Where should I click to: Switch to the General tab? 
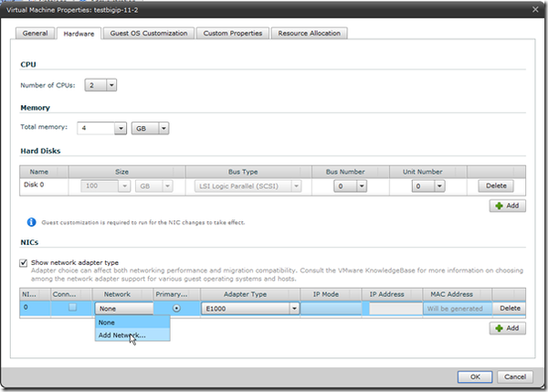coord(35,33)
